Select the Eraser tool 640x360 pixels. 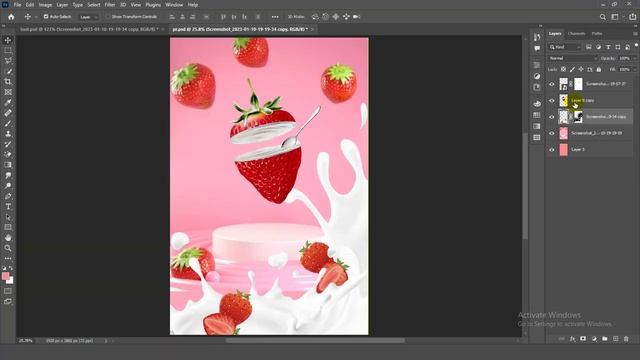[x=8, y=155]
